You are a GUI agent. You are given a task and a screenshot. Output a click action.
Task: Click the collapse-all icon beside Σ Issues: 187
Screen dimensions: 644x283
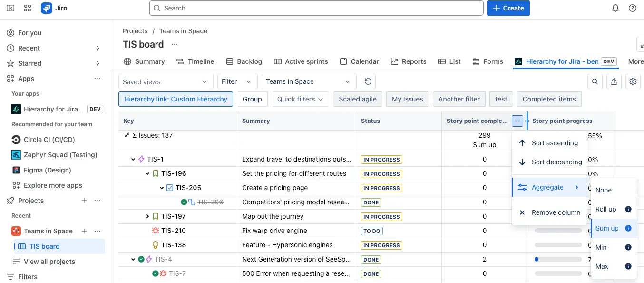[x=127, y=135]
